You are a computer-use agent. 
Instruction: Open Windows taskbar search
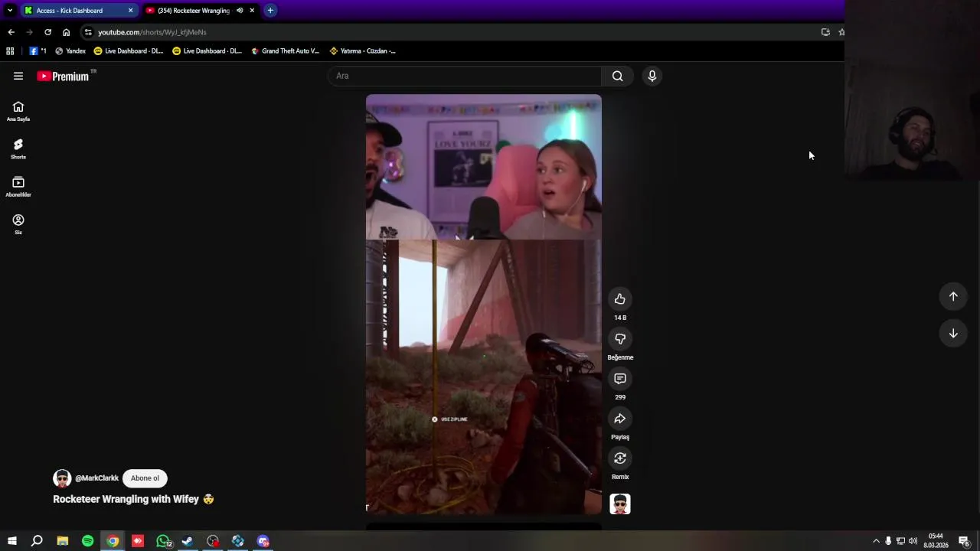[x=37, y=541]
